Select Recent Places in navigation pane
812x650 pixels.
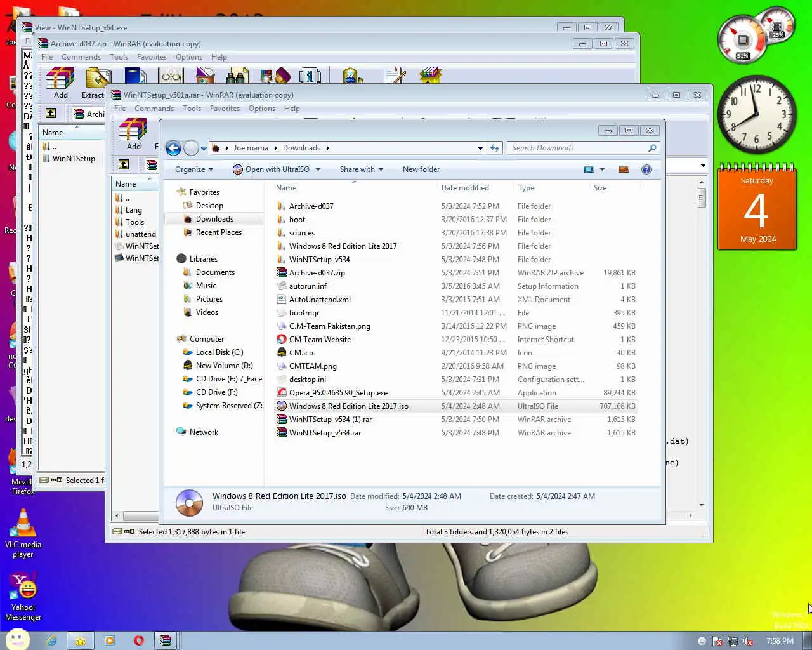(219, 232)
